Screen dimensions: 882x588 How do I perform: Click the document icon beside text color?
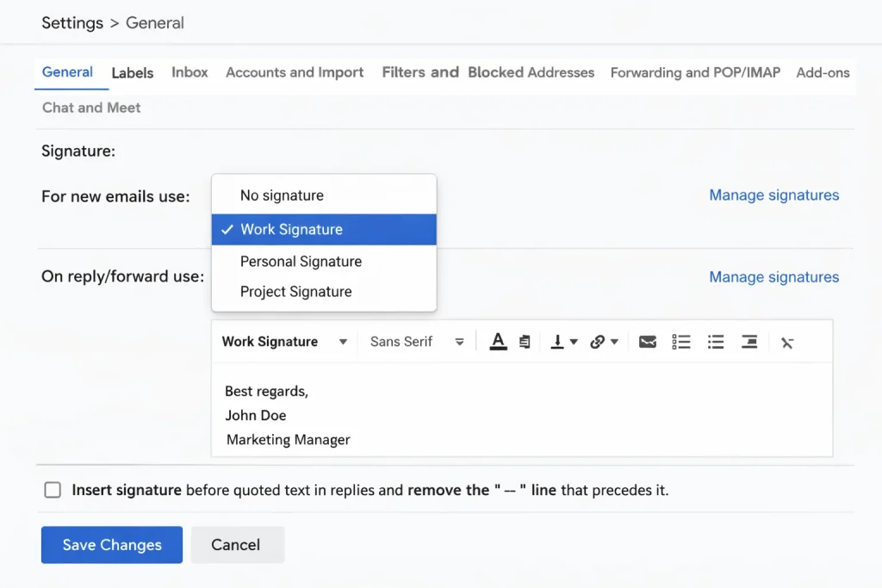pyautogui.click(x=525, y=342)
